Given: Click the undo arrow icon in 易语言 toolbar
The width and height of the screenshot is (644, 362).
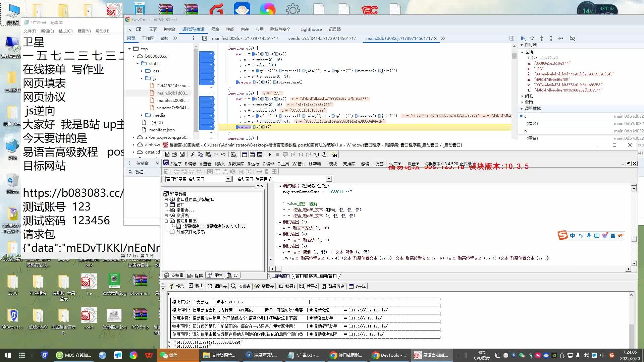Looking at the screenshot, I should pos(223,155).
